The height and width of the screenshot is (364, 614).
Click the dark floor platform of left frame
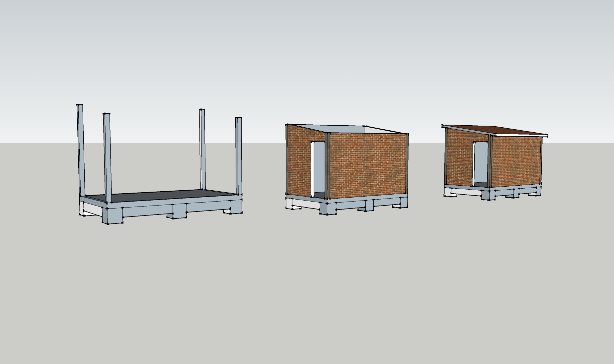(159, 196)
